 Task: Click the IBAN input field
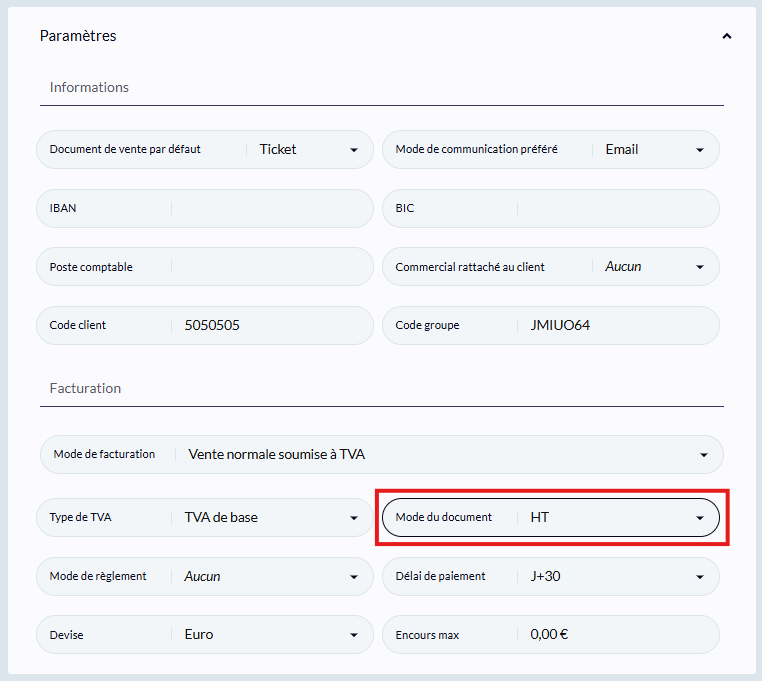click(205, 208)
